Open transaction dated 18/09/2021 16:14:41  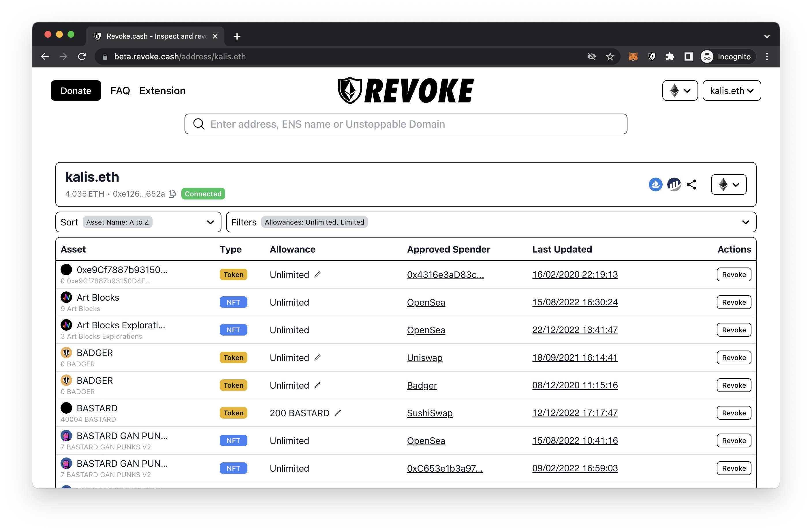click(575, 358)
